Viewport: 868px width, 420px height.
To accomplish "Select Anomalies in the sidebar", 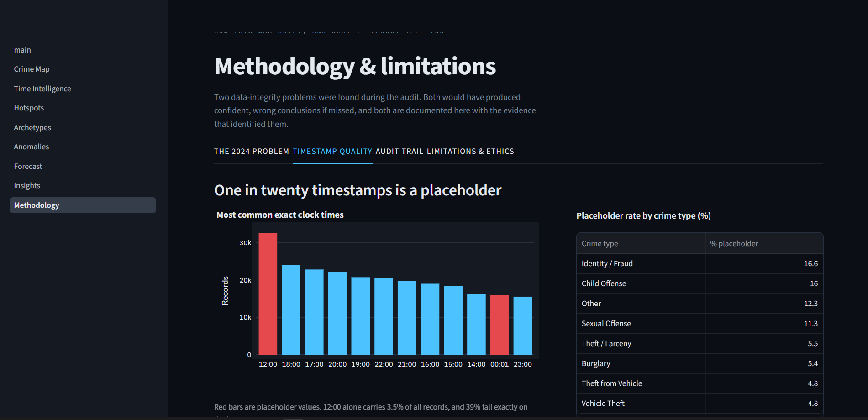I will [31, 147].
